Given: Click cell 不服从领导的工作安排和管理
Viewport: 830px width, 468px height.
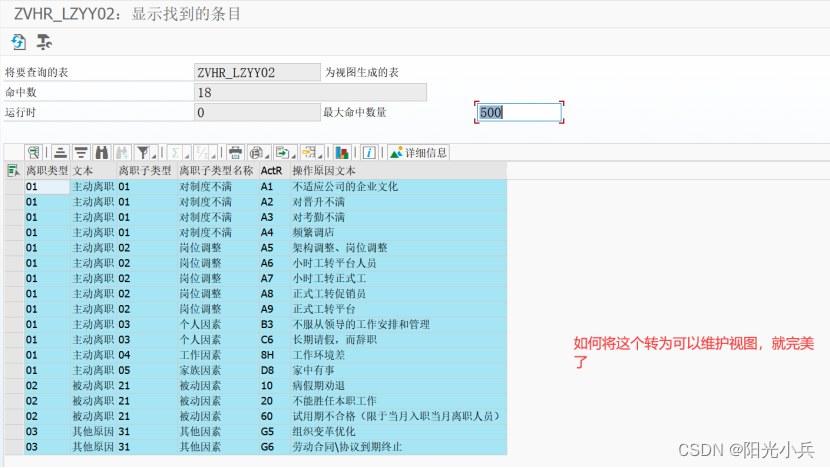Looking at the screenshot, I should [x=398, y=325].
